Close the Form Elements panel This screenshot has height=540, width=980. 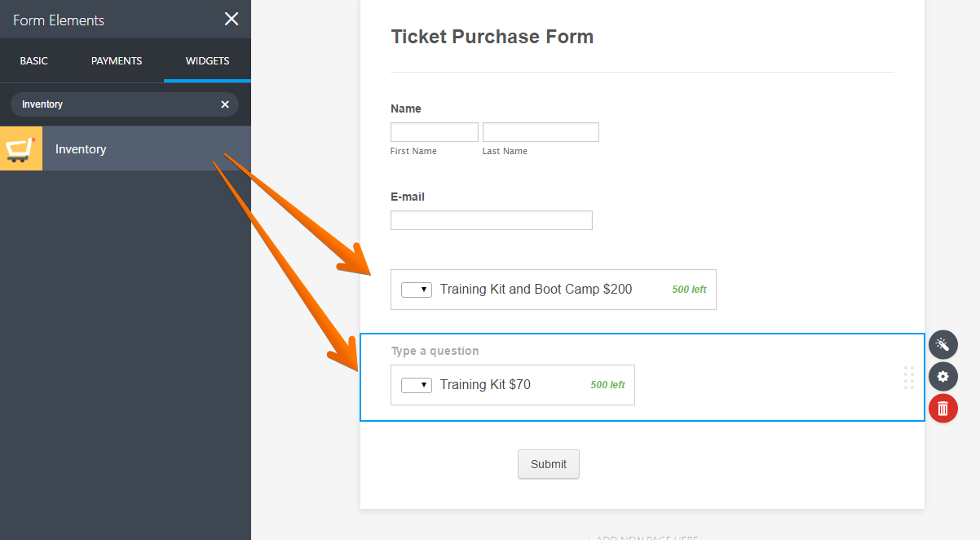(x=232, y=19)
